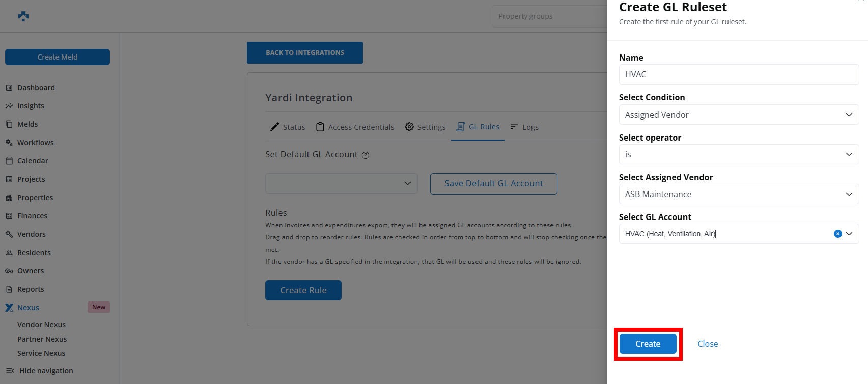Click the Back to Integrations button
The image size is (868, 384).
point(304,53)
